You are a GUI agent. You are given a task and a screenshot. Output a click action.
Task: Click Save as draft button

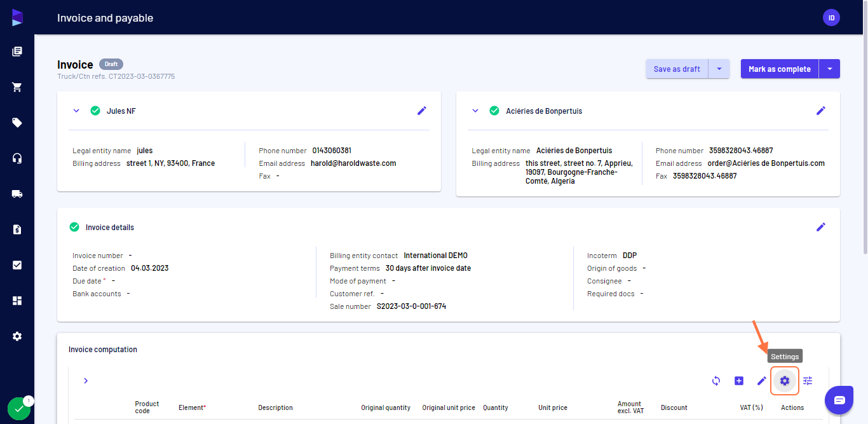677,69
